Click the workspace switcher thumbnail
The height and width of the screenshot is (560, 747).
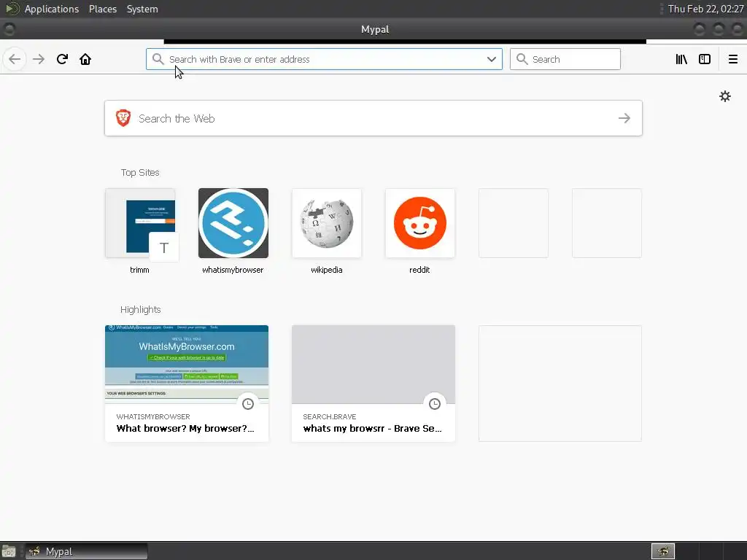point(663,551)
